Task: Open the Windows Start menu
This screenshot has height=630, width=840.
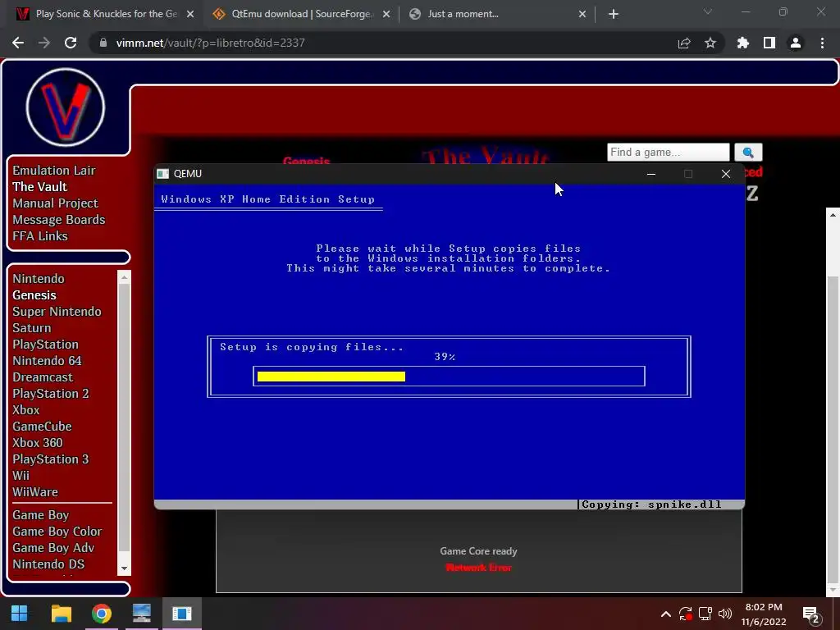Action: point(20,614)
